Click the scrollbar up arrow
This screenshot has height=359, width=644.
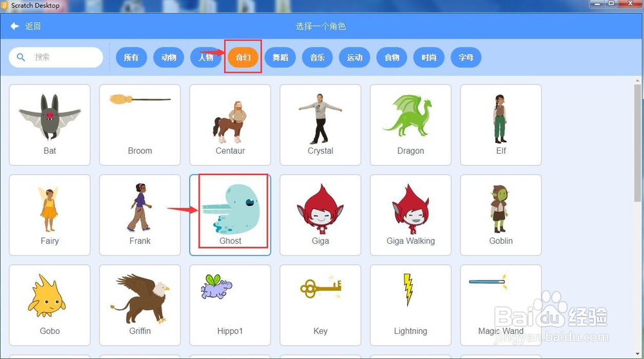[x=638, y=80]
